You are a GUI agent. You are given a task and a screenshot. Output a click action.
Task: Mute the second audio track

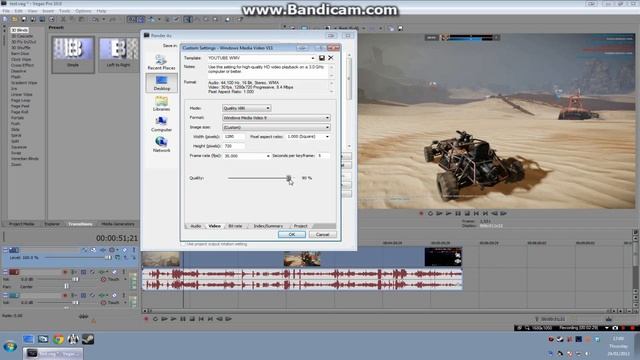pyautogui.click(x=114, y=295)
